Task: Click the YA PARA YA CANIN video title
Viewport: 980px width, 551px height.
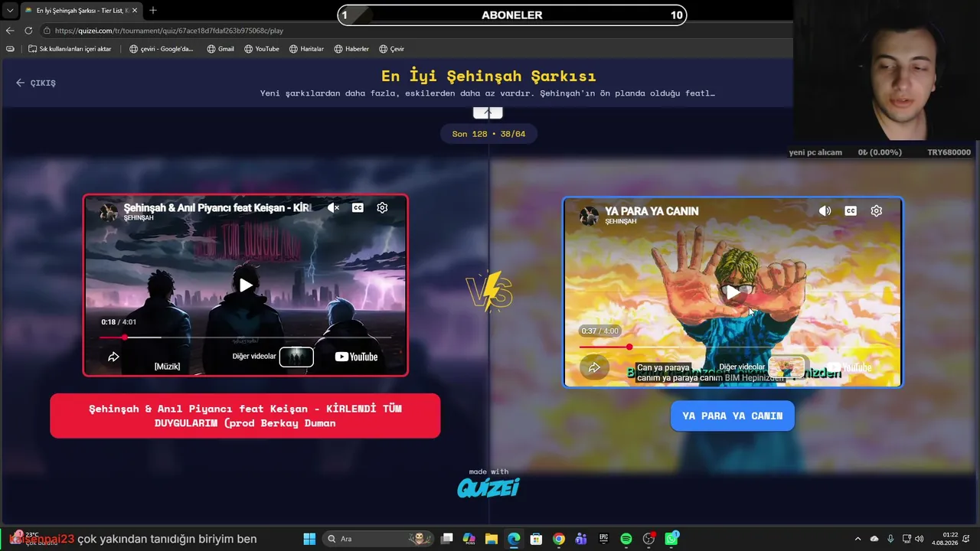Action: 652,211
